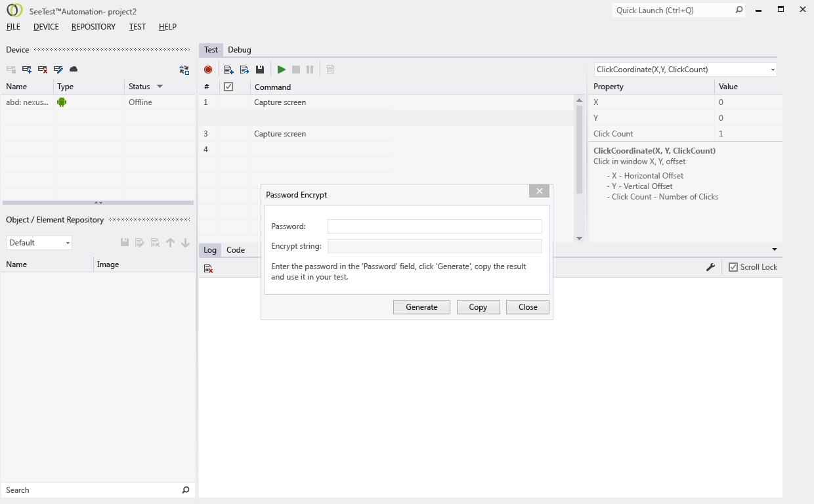The width and height of the screenshot is (814, 504).
Task: Toggle the Scroll Lock checkbox
Action: point(733,267)
